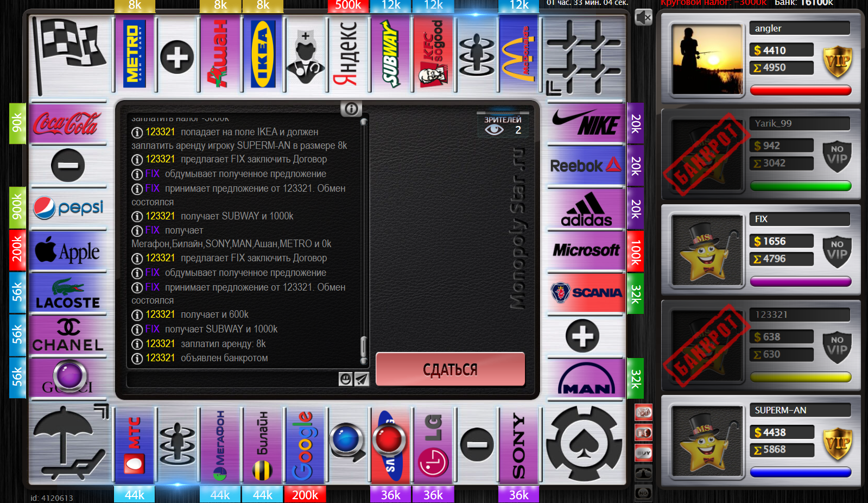Select the Adidas board cell

[586, 209]
